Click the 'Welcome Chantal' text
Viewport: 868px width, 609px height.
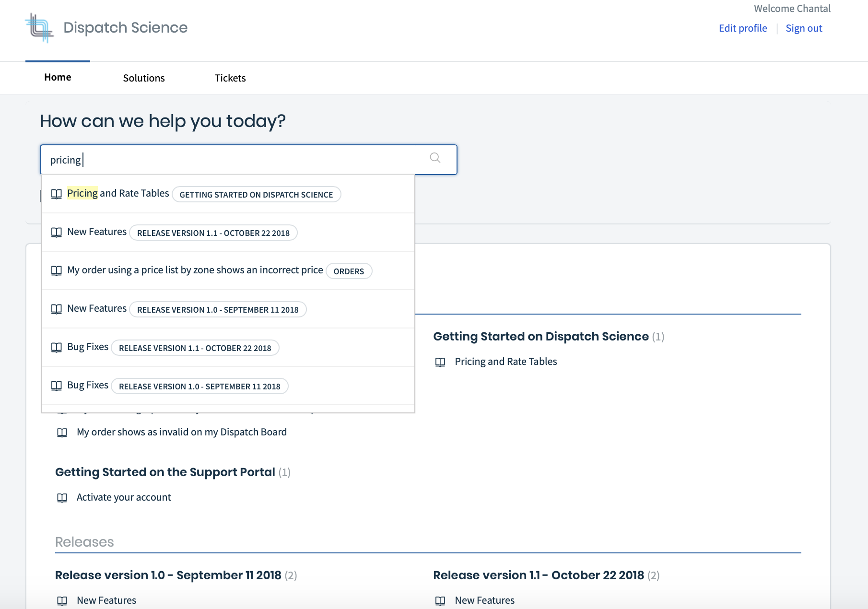(x=792, y=9)
